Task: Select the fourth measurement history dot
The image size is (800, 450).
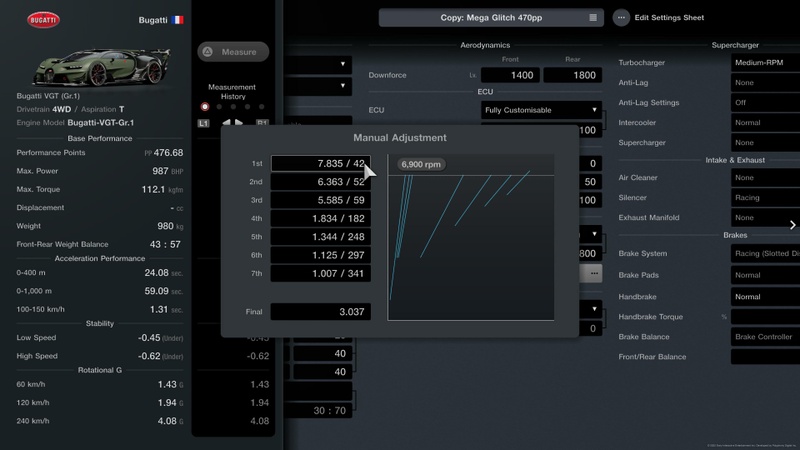Action: [247, 107]
